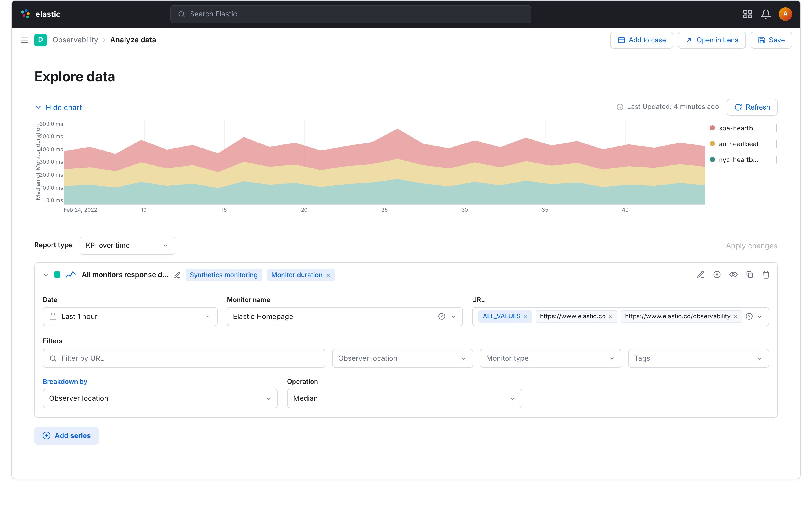Screen dimensions: 812x508
Task: Expand the URL values dropdown arrow
Action: tap(760, 316)
